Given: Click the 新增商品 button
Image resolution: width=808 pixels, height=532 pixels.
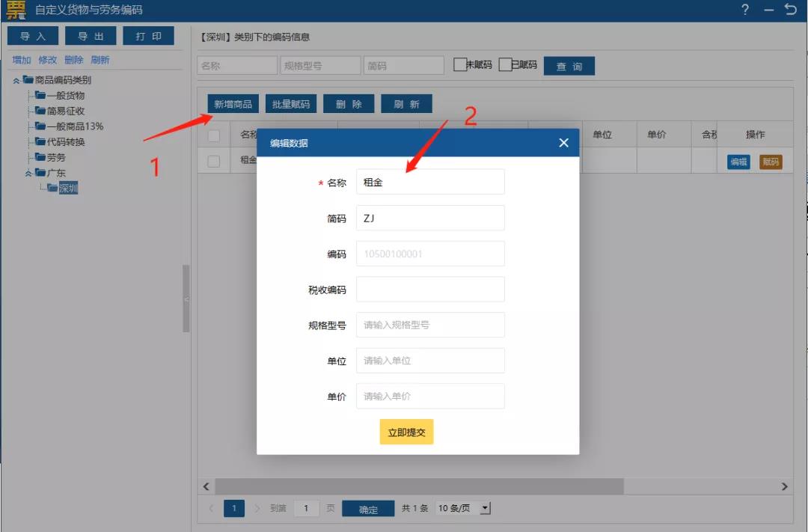Looking at the screenshot, I should (x=233, y=103).
